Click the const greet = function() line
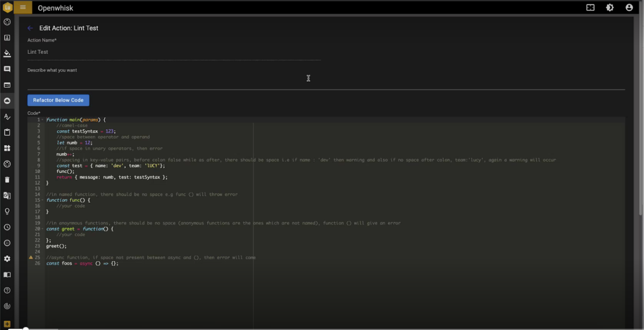Screen dimensions: 644x330 pos(80,229)
